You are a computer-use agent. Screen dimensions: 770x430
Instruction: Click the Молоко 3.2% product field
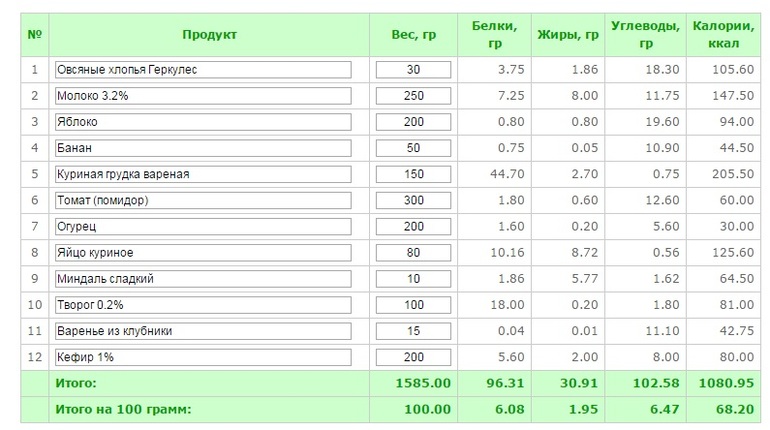pos(205,95)
